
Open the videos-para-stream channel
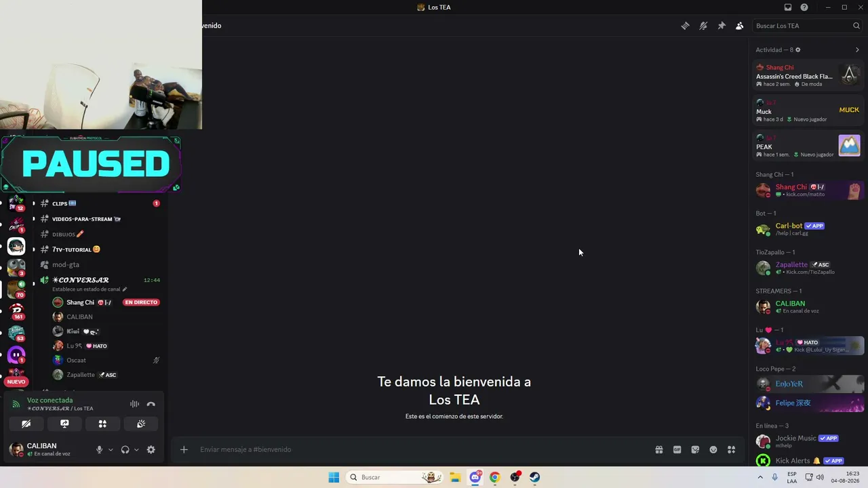coord(100,219)
